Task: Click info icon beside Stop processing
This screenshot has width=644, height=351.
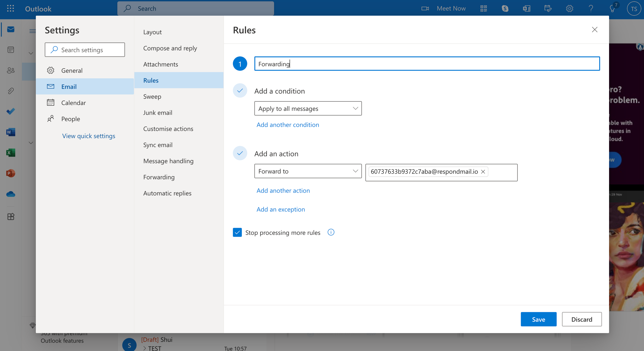Action: pyautogui.click(x=331, y=232)
